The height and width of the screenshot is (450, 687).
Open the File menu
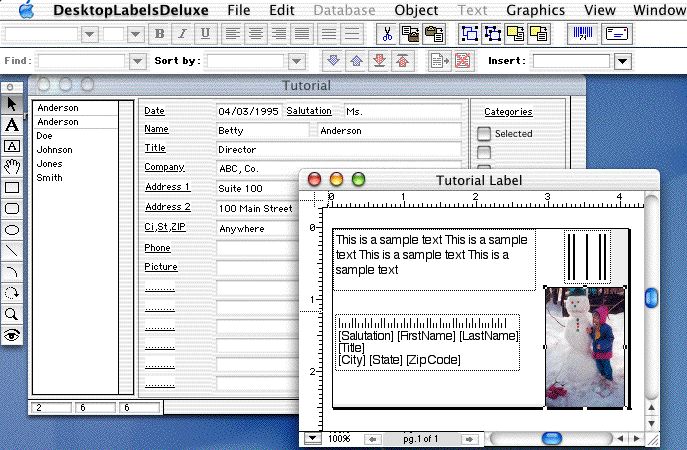[x=239, y=10]
